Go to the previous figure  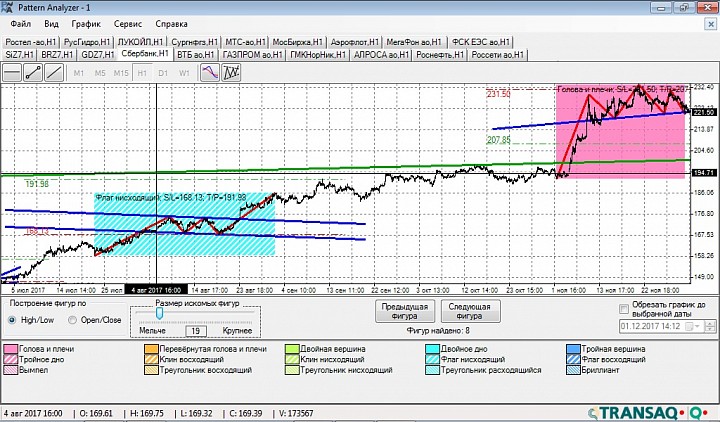(x=405, y=311)
